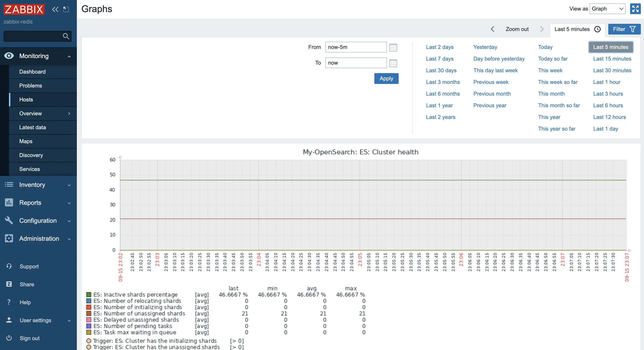644x350 pixels.
Task: Click the search magnifier icon
Action: pos(66,36)
